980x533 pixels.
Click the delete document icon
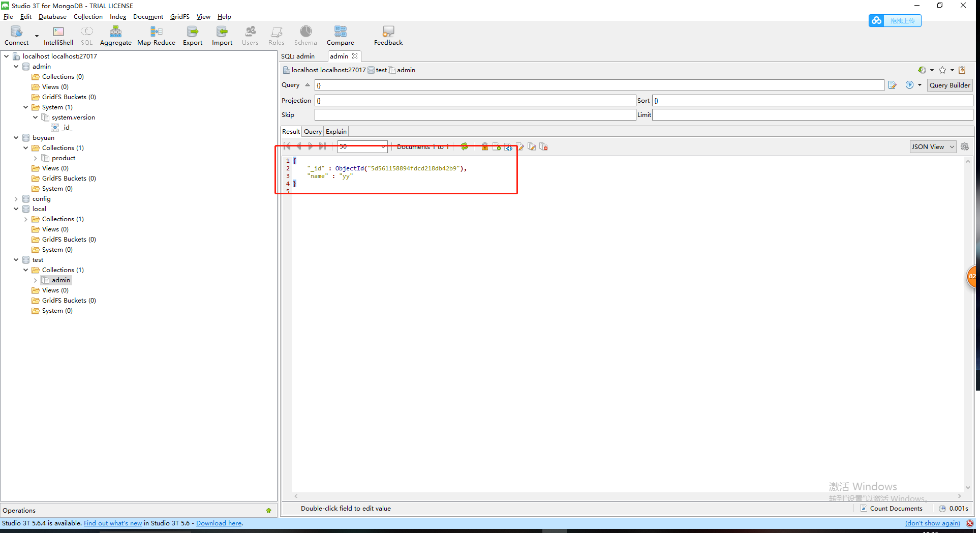click(x=543, y=146)
